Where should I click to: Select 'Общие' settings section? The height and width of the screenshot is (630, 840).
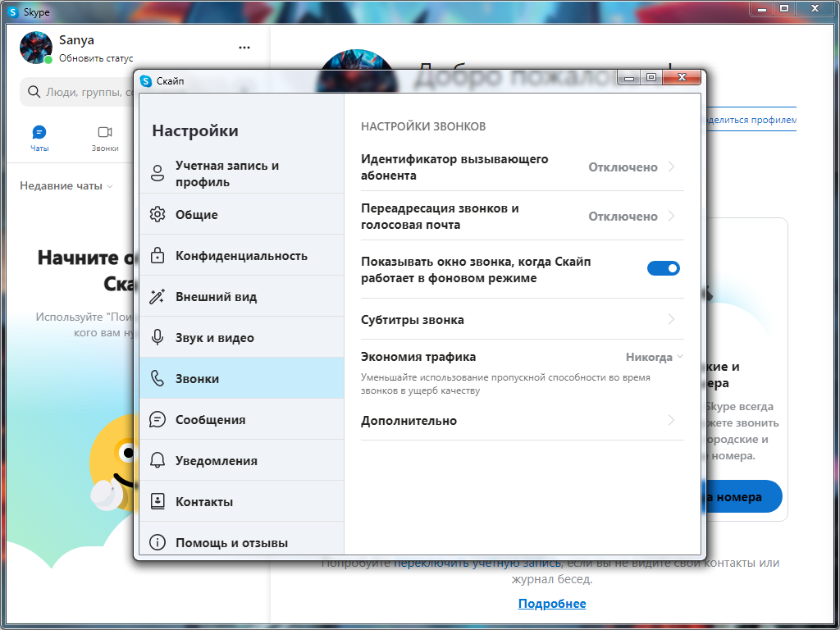(x=242, y=214)
